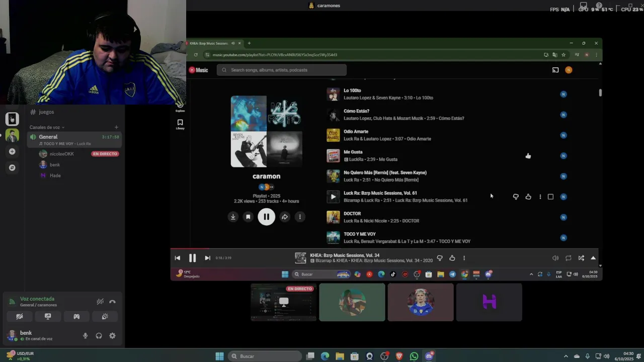Screen dimensions: 644x362
Task: Open No Quiero Más [Remix] track
Action: (385, 172)
